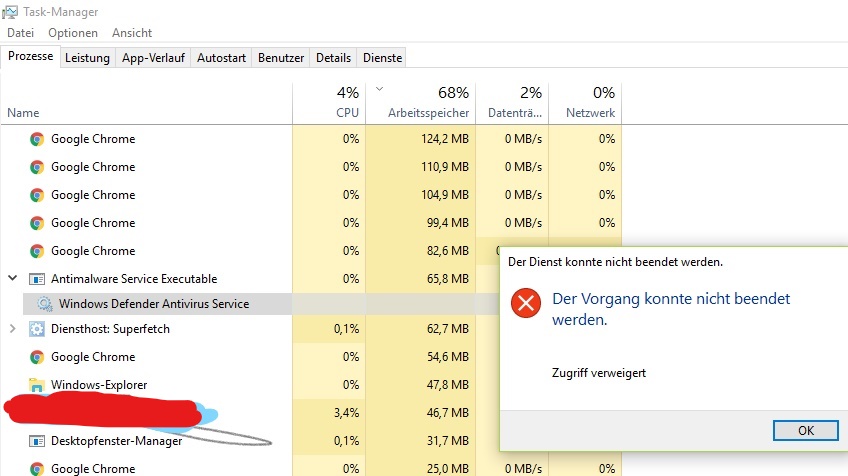
Task: Click the 46,7 MB memory value
Action: tap(448, 413)
